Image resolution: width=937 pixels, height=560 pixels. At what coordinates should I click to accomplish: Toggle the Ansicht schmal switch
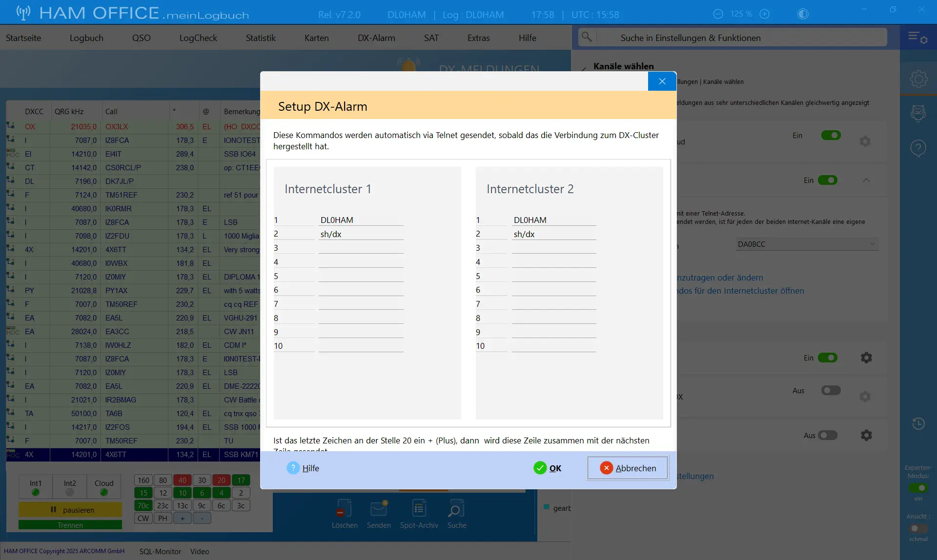[x=918, y=528]
